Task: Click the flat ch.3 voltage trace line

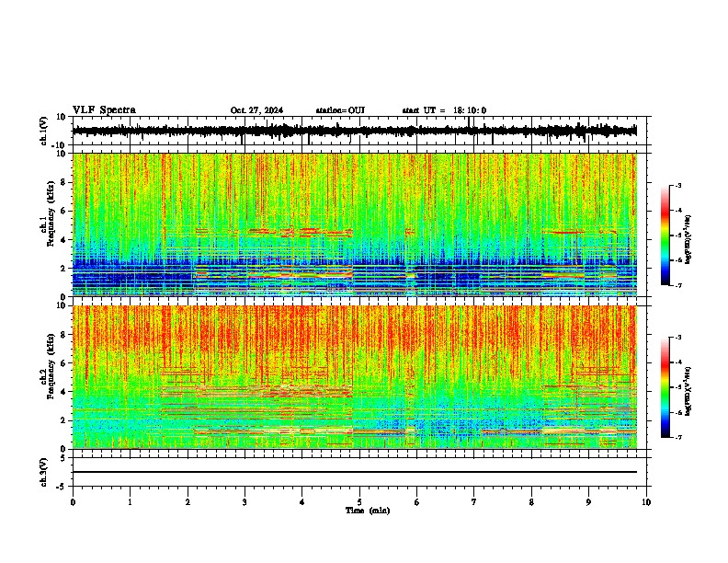Action: pyautogui.click(x=355, y=472)
